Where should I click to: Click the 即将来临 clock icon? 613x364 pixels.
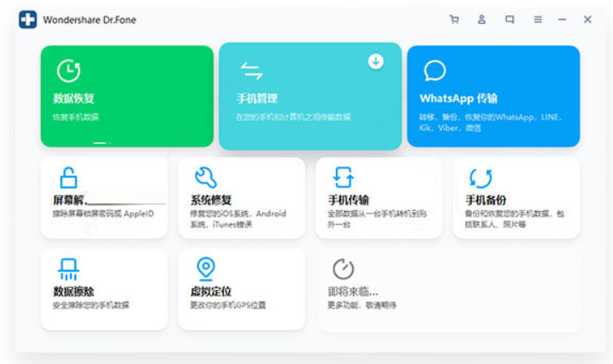(343, 269)
